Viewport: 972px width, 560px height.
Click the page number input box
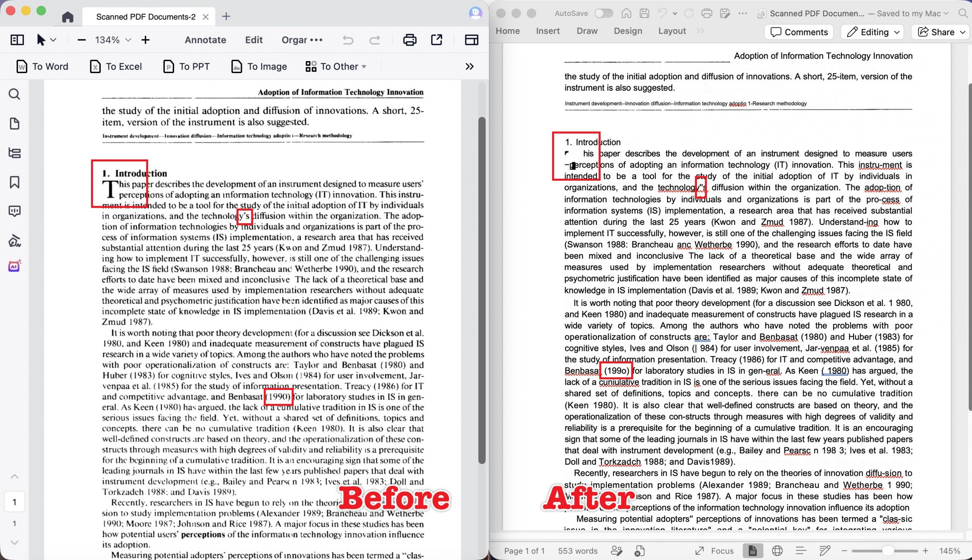pyautogui.click(x=14, y=502)
